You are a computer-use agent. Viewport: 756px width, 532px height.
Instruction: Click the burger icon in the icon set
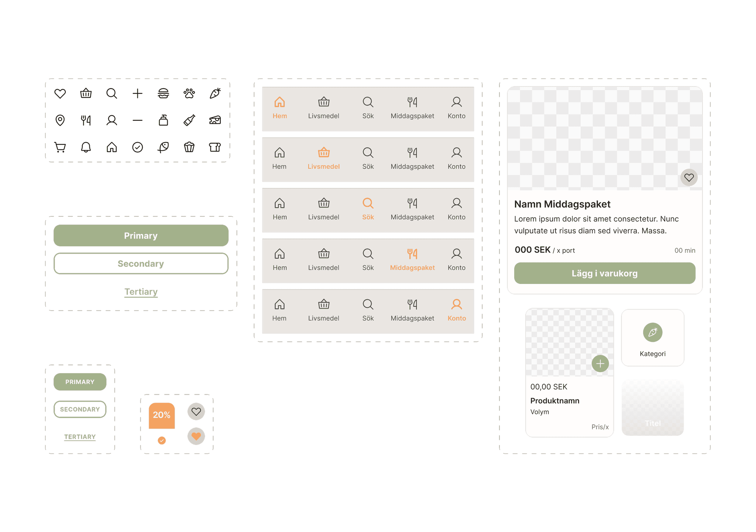(x=163, y=93)
